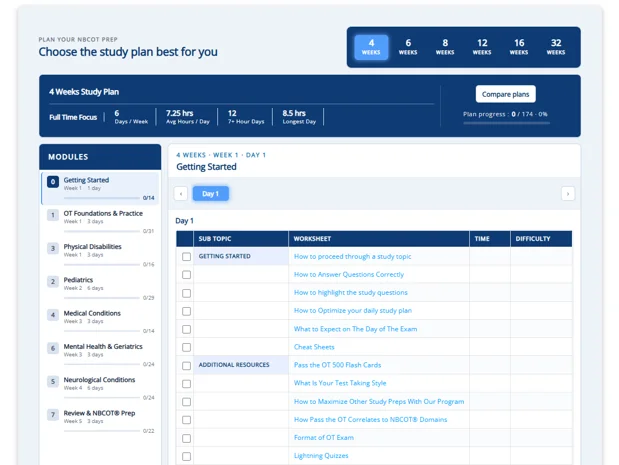Click the Medical Conditions number 4 badge
Viewport: 619px width, 465px height.
point(53,315)
